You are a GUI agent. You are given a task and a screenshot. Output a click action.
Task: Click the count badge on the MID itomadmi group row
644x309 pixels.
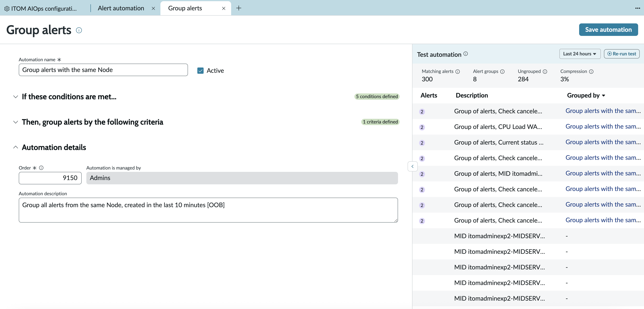coord(422,174)
